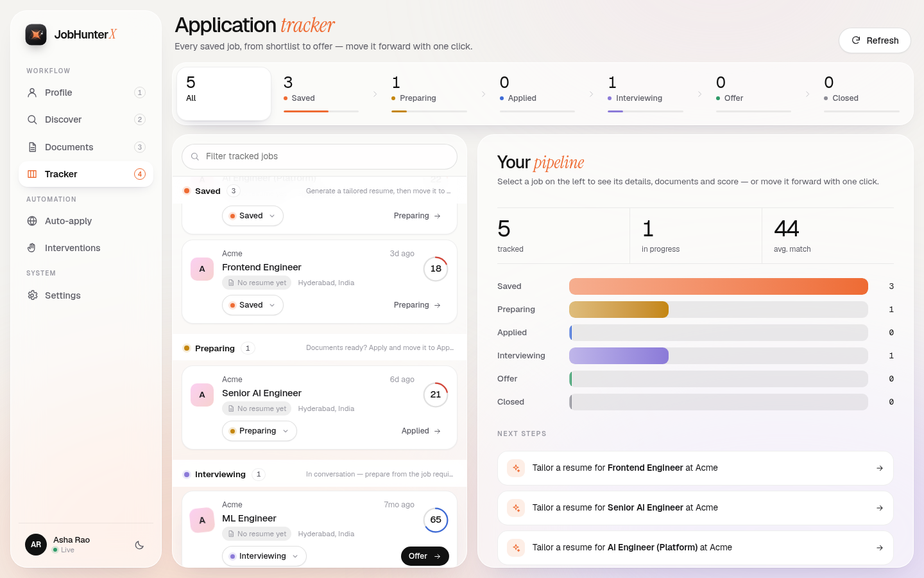Open the Frontend Engineer job card
This screenshot has height=578, width=924.
click(320, 281)
